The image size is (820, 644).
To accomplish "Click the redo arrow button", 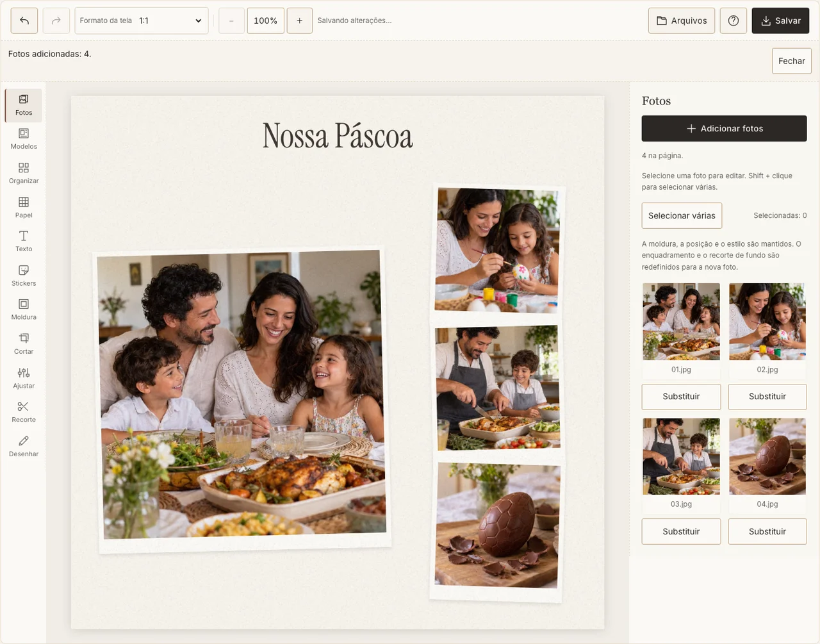I will pyautogui.click(x=56, y=21).
